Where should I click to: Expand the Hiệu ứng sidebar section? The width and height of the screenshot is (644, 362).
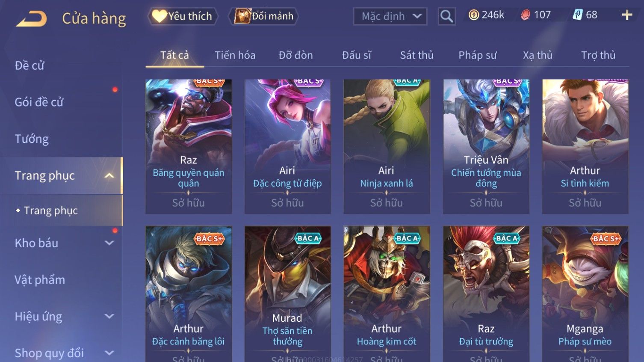click(109, 317)
